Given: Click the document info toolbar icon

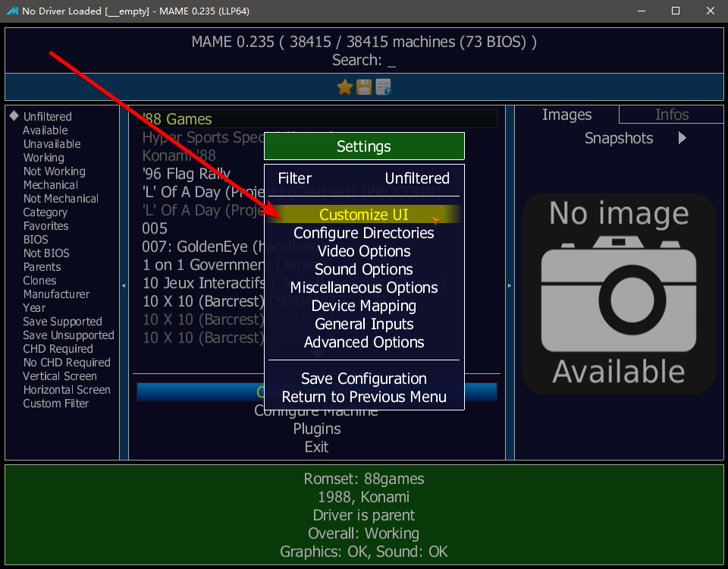Looking at the screenshot, I should pyautogui.click(x=383, y=86).
